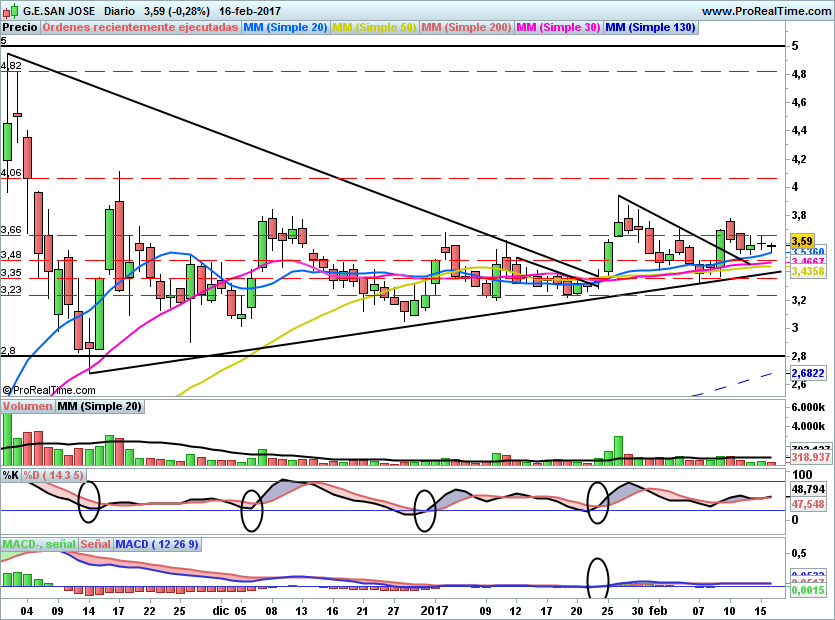
Task: Click the %D (14 3 5) label
Action: click(x=53, y=475)
